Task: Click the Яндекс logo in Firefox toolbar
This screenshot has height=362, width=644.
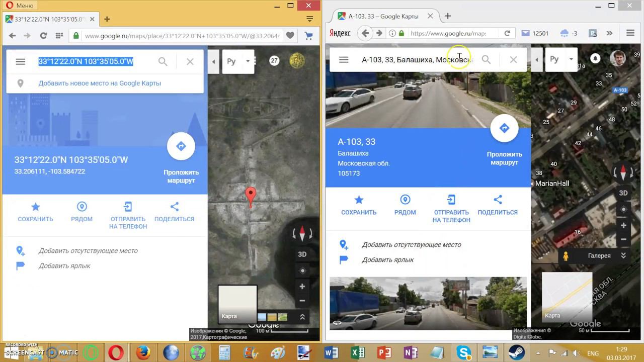Action: click(340, 33)
